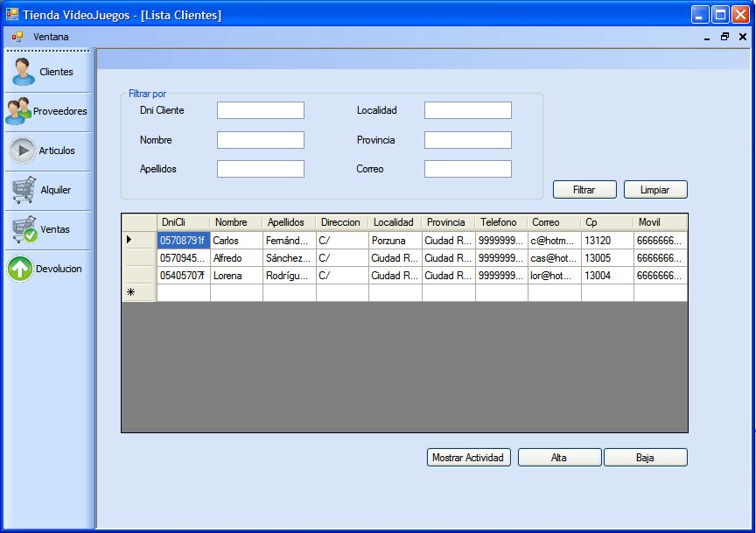Click the Telefono column header
This screenshot has height=533, width=756.
501,222
